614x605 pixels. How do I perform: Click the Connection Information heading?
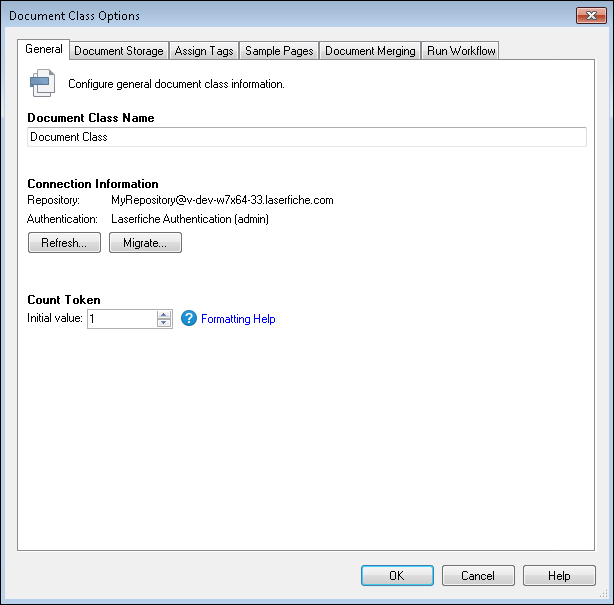coord(93,184)
